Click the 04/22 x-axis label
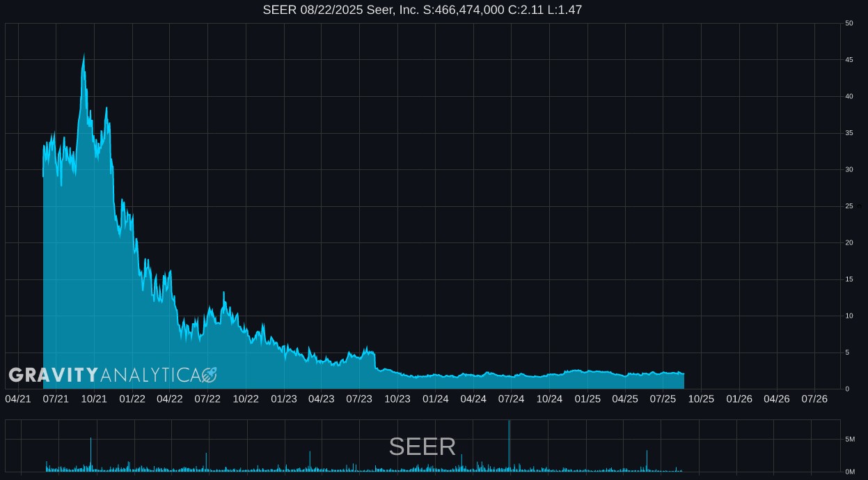Image resolution: width=868 pixels, height=480 pixels. (x=170, y=398)
